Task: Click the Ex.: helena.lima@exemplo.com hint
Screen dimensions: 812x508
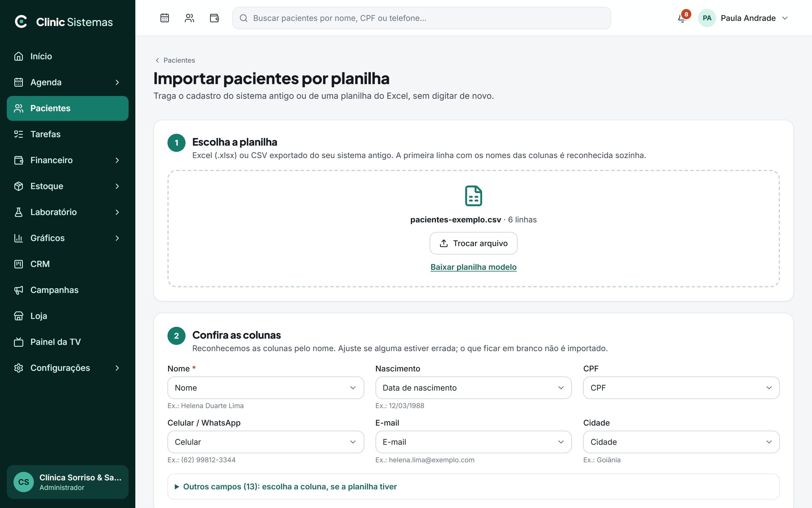Action: 425,460
